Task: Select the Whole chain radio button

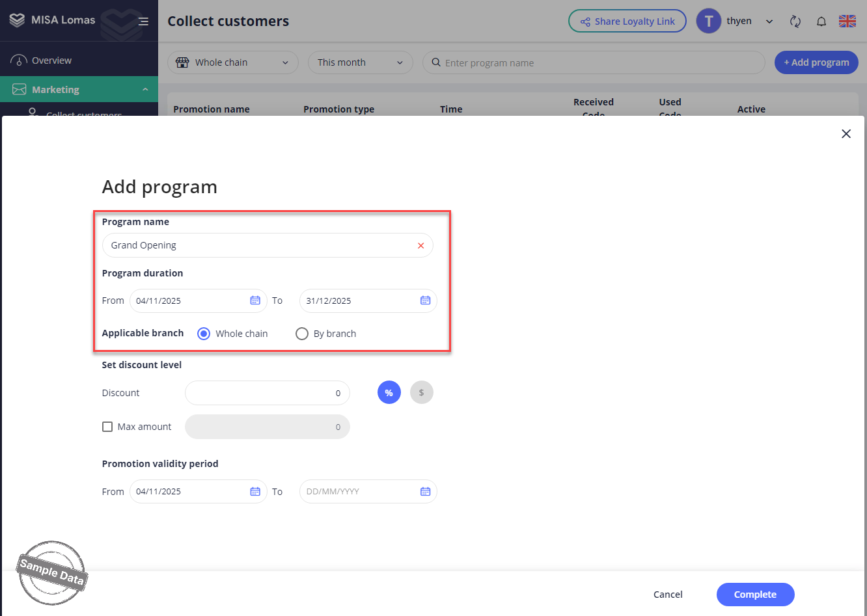Action: click(204, 334)
